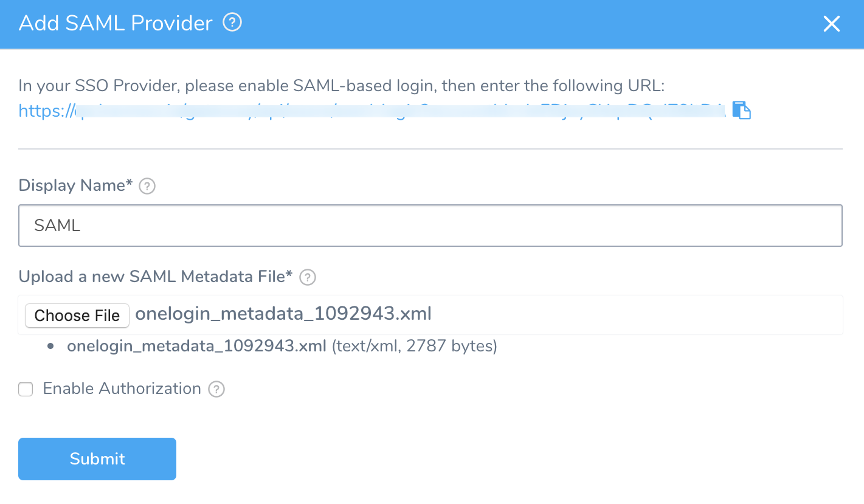Click empty area of the file upload box
This screenshot has width=864, height=504.
pyautogui.click(x=638, y=315)
